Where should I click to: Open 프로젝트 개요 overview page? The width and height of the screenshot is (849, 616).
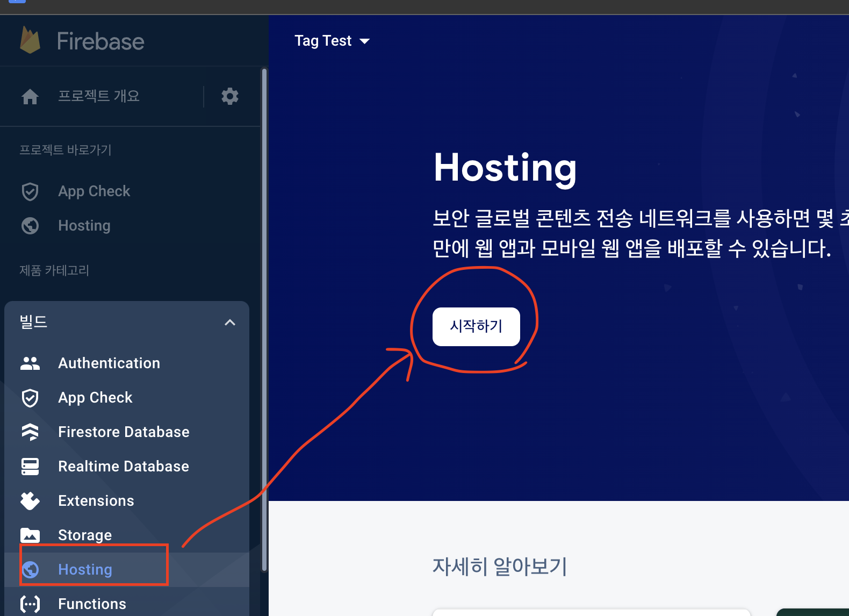pyautogui.click(x=99, y=96)
